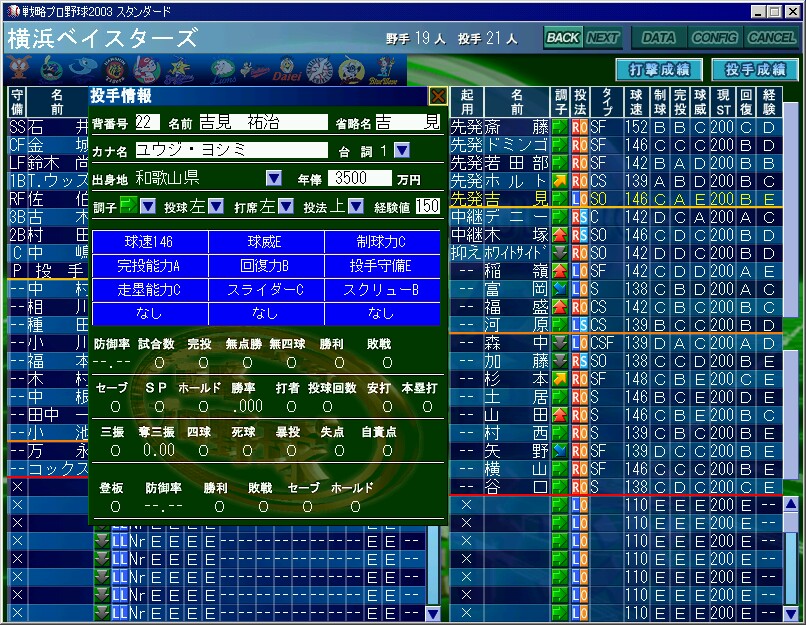Expand the 台詞 dropdown
The image size is (806, 625).
(x=402, y=151)
